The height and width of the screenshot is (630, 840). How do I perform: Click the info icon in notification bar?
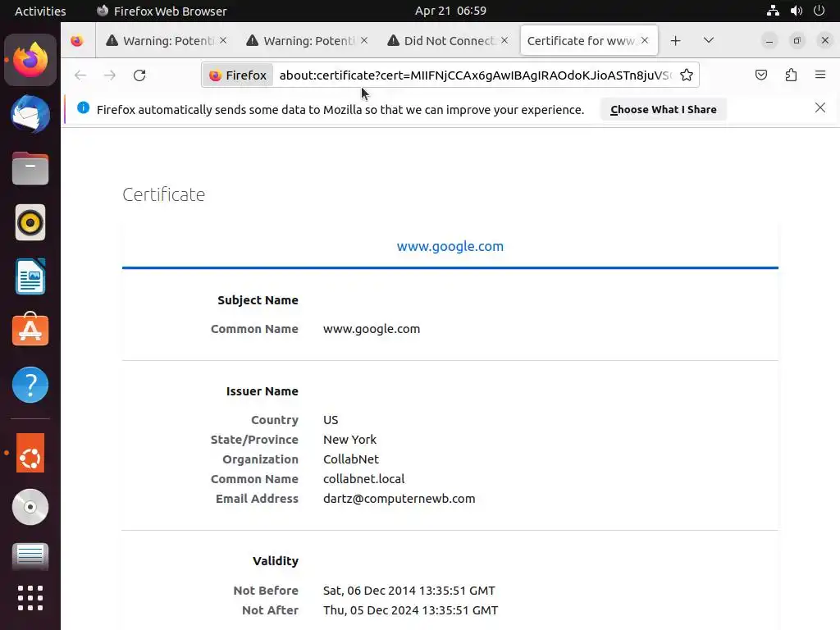pyautogui.click(x=83, y=107)
